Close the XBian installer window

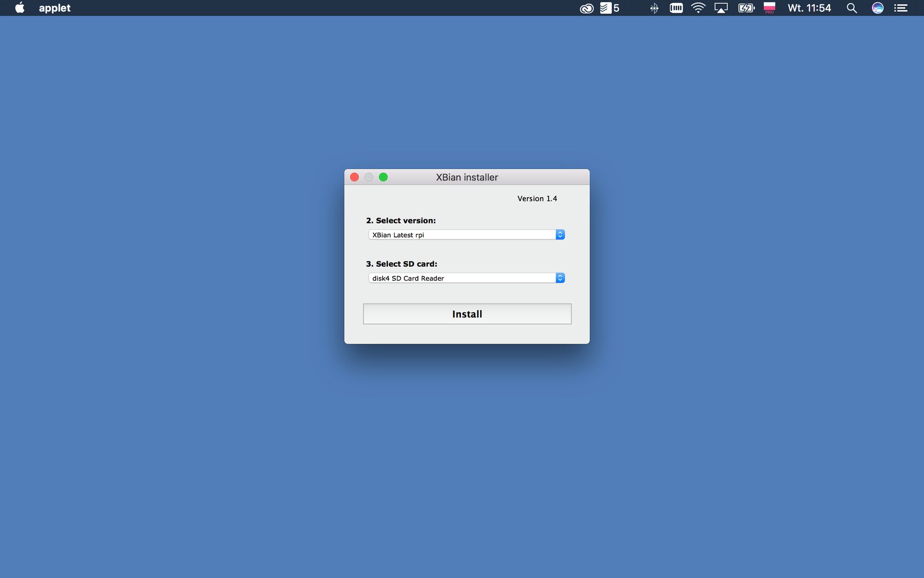[355, 177]
